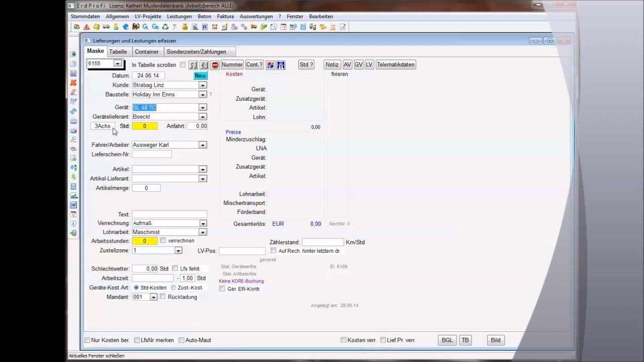
Task: Click the Word export sidebar icon
Action: (73, 205)
